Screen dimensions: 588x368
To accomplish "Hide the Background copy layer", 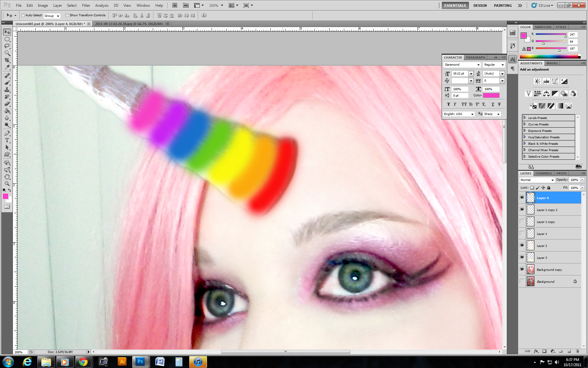I will (x=522, y=269).
